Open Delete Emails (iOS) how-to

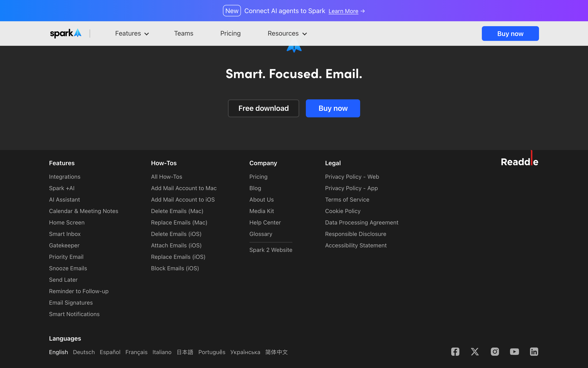click(x=176, y=234)
